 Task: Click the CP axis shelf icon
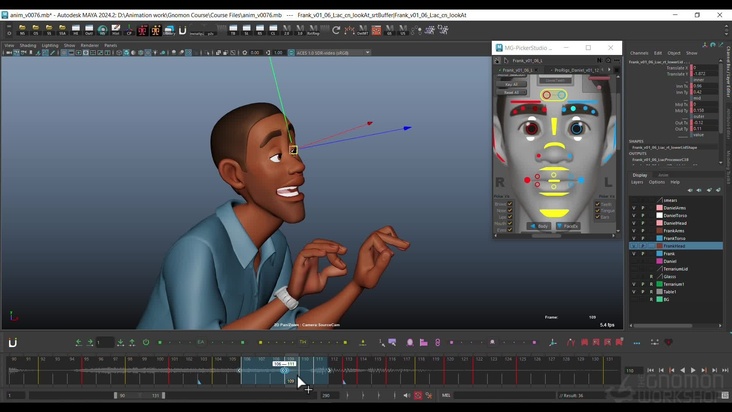129,30
